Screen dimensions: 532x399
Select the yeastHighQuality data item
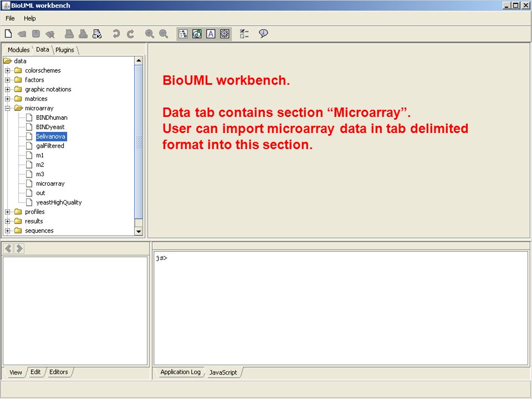[59, 203]
